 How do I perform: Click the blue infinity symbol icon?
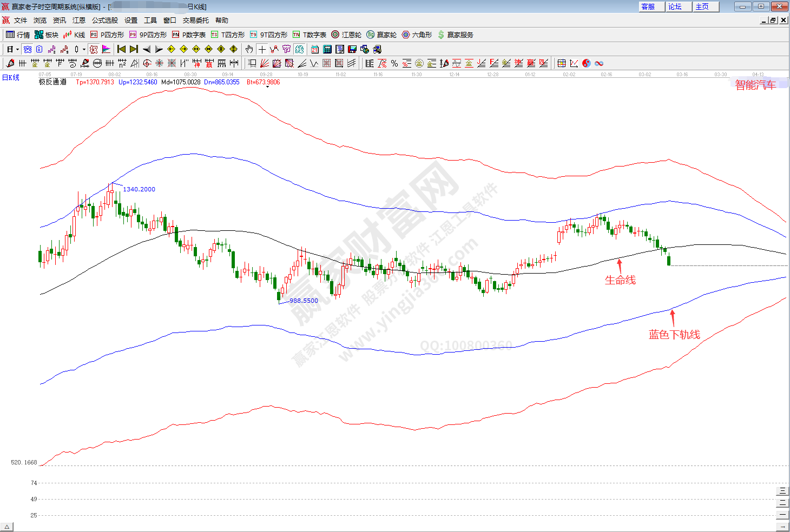click(x=599, y=63)
